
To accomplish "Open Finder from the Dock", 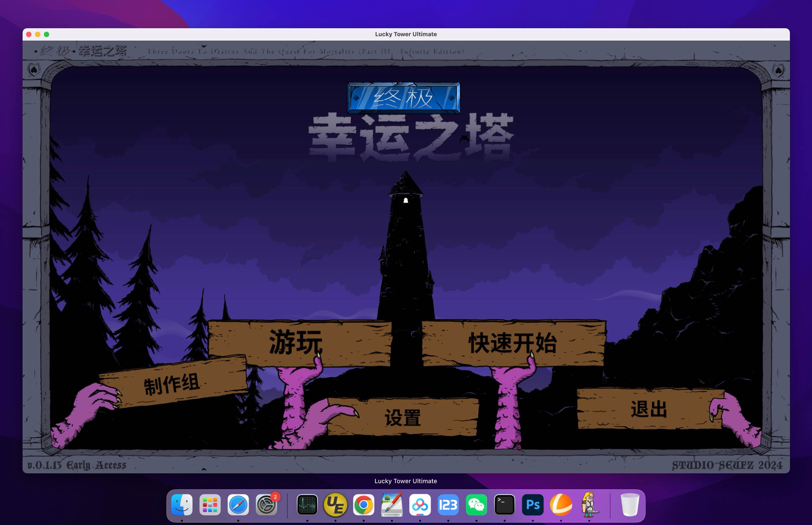I will tap(182, 504).
